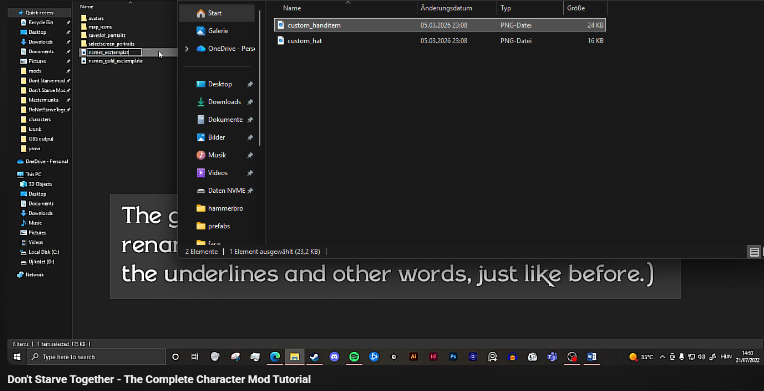Select the custom_hat PNG file
The height and width of the screenshot is (391, 764).
440,41
